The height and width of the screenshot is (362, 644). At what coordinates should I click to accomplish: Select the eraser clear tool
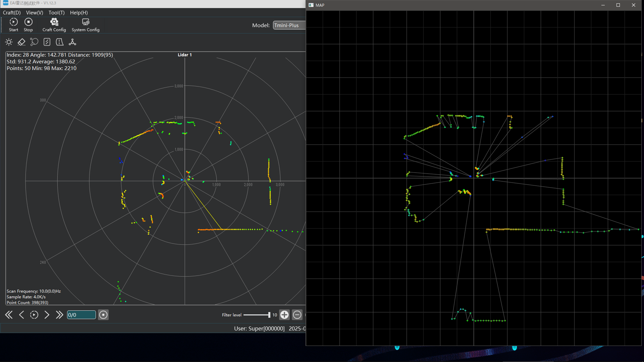(21, 42)
